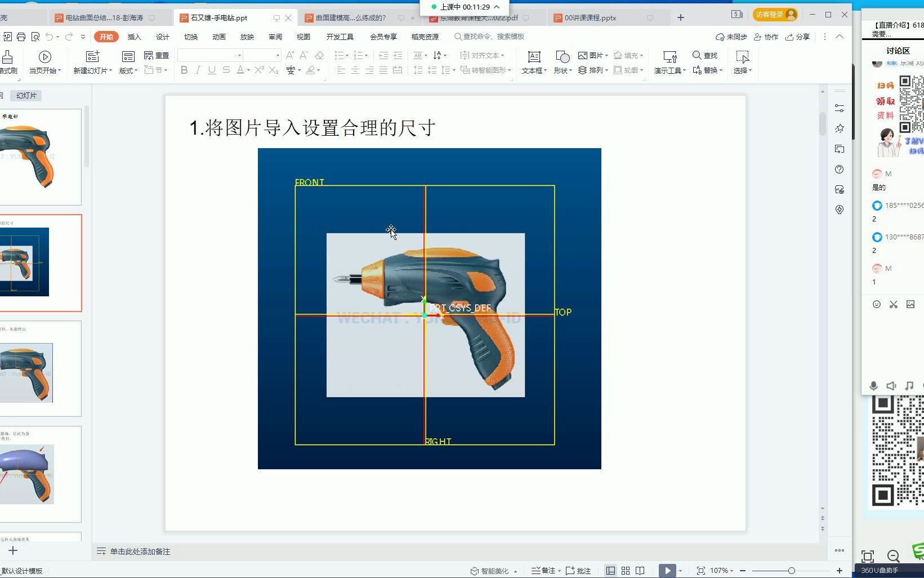The height and width of the screenshot is (578, 924).
Task: Toggle underline formatting
Action: (x=211, y=70)
